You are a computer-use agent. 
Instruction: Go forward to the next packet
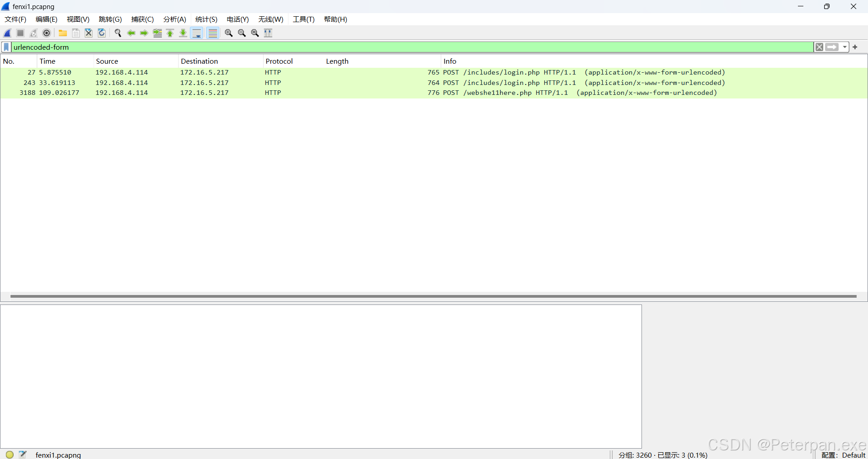click(144, 33)
